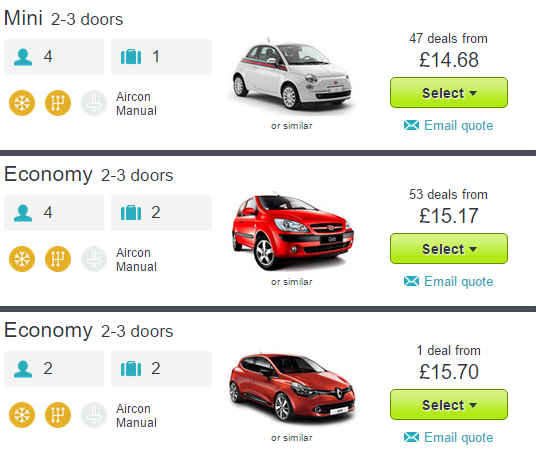
Task: Email quote for the £15.17 Economy deal
Action: pos(458,282)
